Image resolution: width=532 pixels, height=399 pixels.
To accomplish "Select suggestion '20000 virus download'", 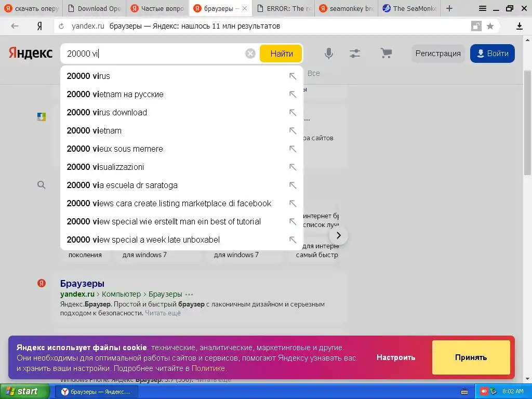I will (x=181, y=112).
